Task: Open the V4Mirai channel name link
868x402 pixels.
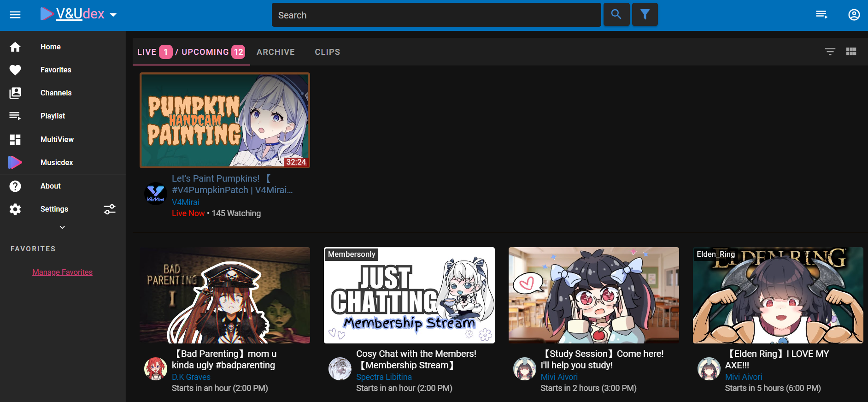Action: tap(186, 202)
